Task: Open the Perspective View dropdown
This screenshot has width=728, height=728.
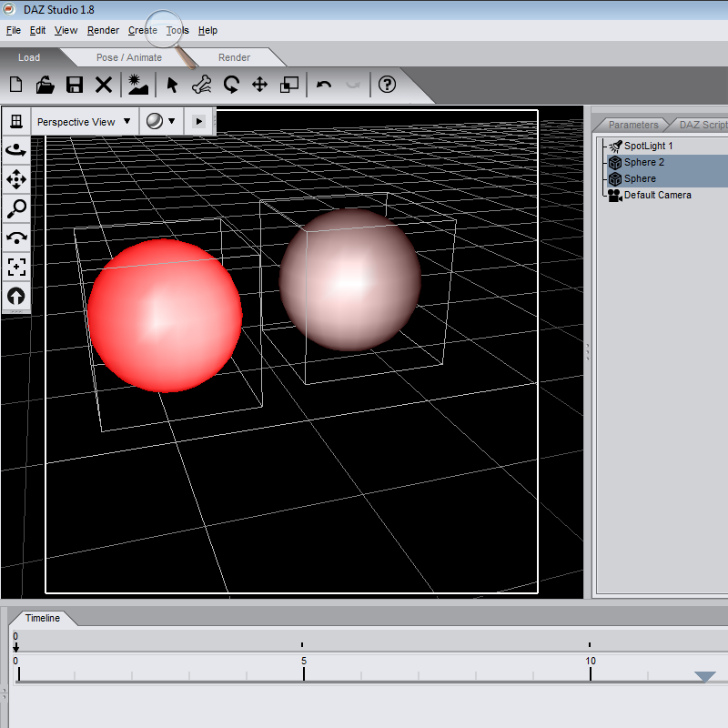Action: pyautogui.click(x=85, y=122)
